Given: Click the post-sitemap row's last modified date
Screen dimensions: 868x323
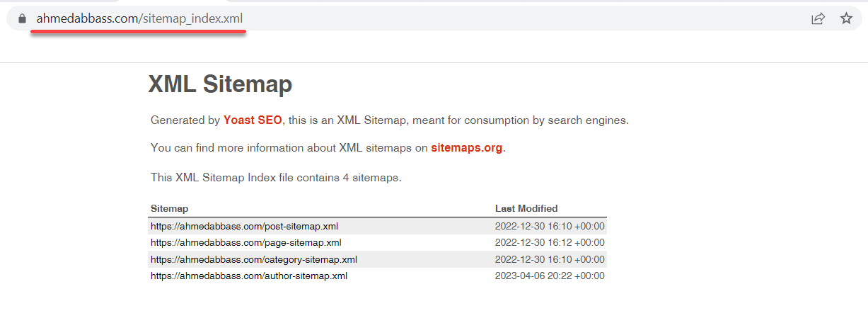Looking at the screenshot, I should click(550, 227).
